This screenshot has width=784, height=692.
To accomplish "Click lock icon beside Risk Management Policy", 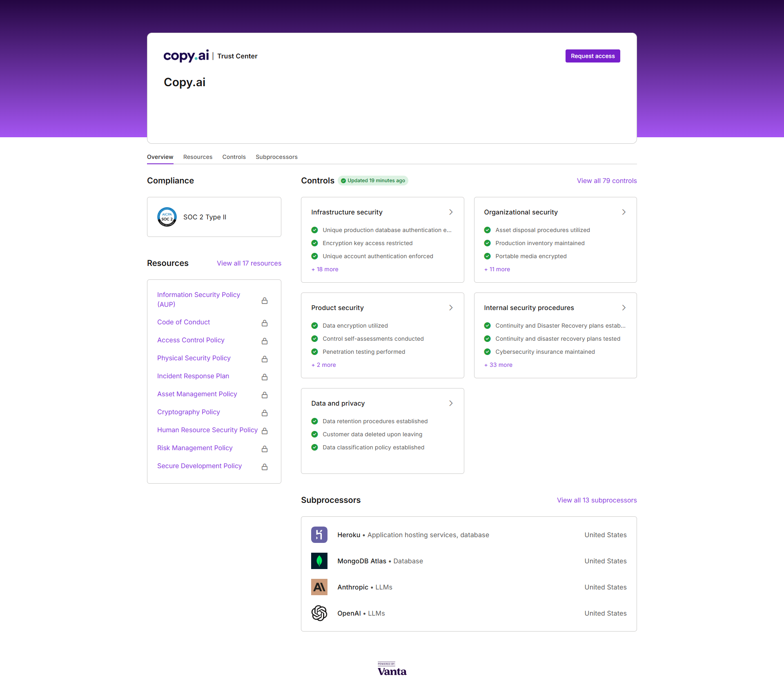I will [x=265, y=449].
